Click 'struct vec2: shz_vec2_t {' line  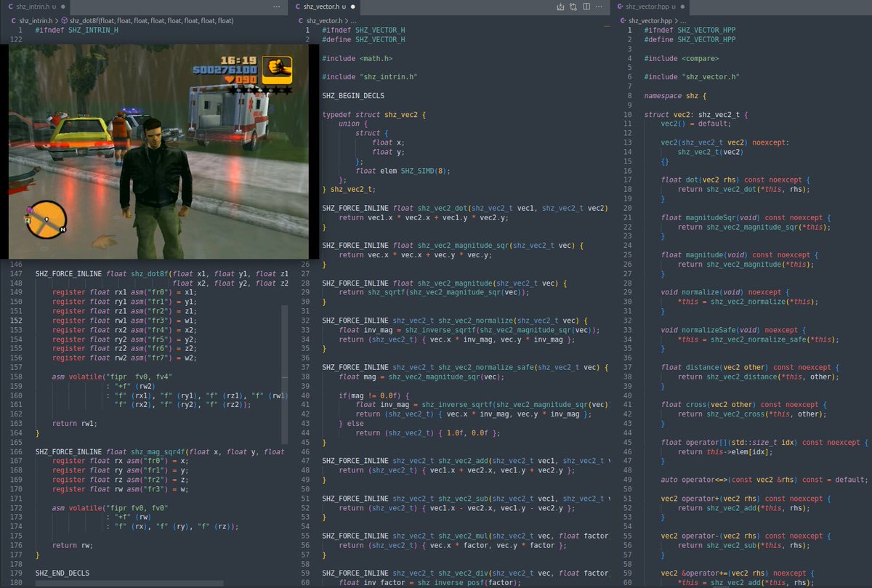pyautogui.click(x=695, y=115)
